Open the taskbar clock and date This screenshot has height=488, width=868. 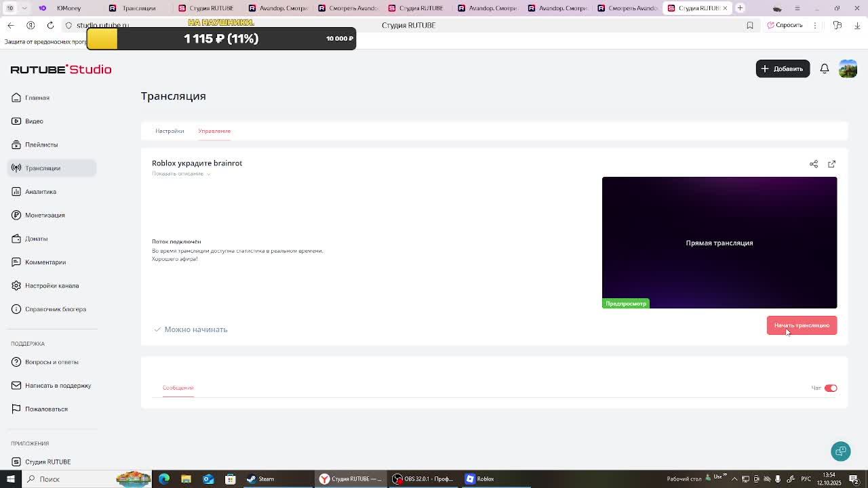point(829,479)
